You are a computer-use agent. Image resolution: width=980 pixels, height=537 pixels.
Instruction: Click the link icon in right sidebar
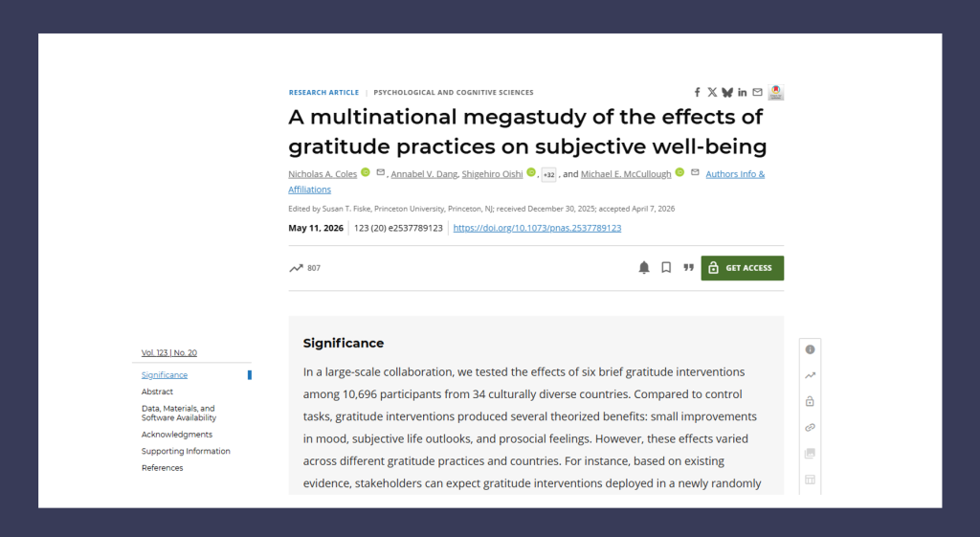(x=810, y=428)
